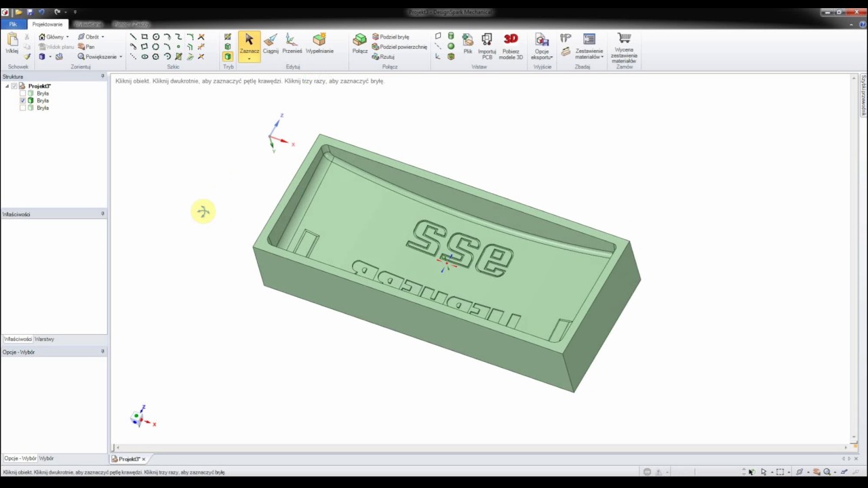Screen dimensions: 868x488
Task: Pin the Struktura panel
Action: tap(102, 77)
